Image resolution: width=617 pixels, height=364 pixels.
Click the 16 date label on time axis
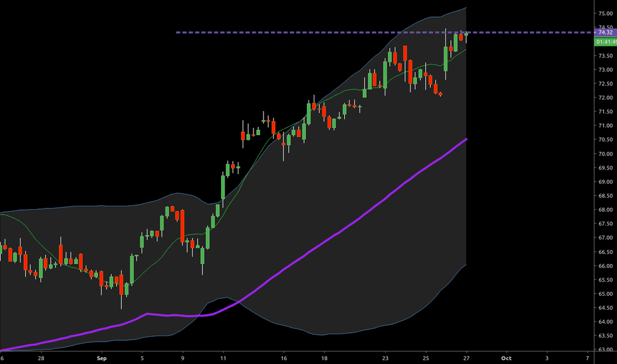[x=284, y=358]
